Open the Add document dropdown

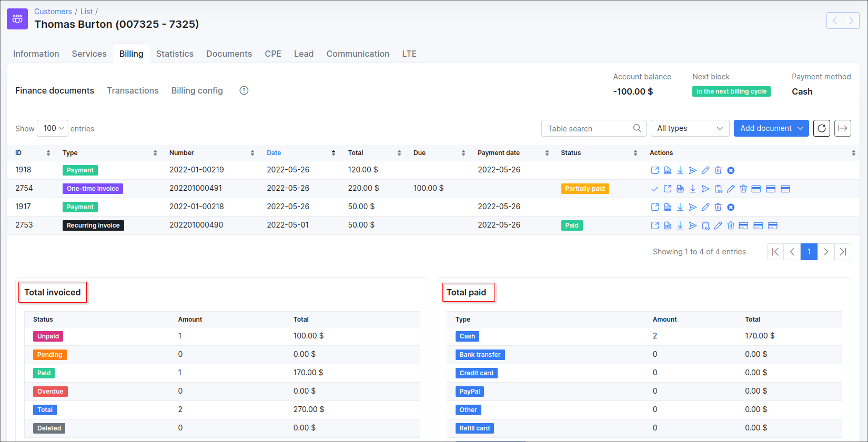[x=771, y=128]
